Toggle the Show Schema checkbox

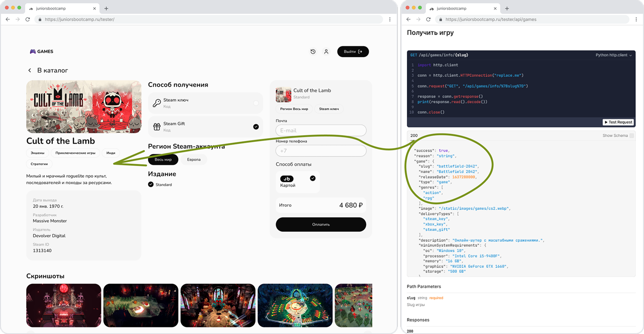click(632, 135)
